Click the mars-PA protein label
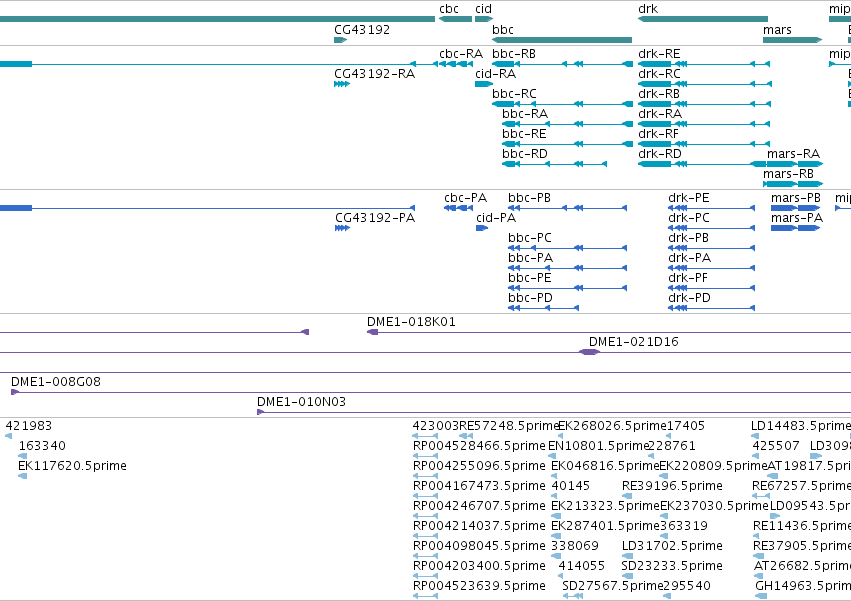Image resolution: width=851 pixels, height=601 pixels. click(797, 218)
